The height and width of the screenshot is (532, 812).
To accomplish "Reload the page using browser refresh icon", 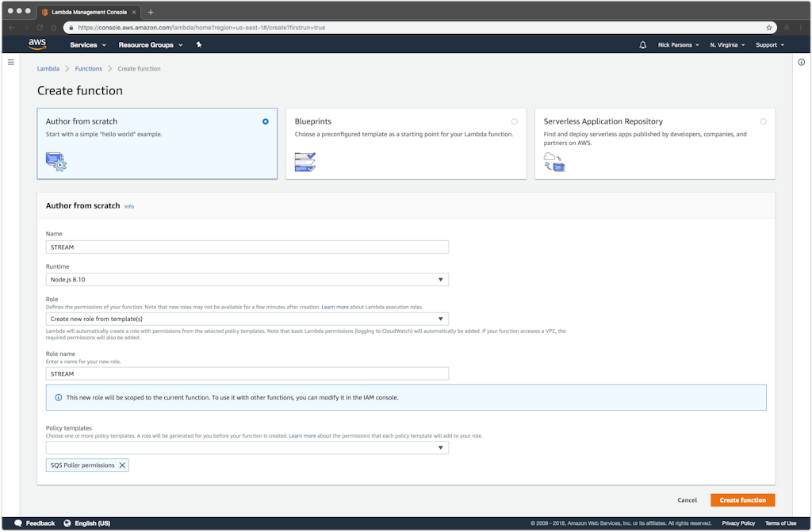I will coord(40,27).
